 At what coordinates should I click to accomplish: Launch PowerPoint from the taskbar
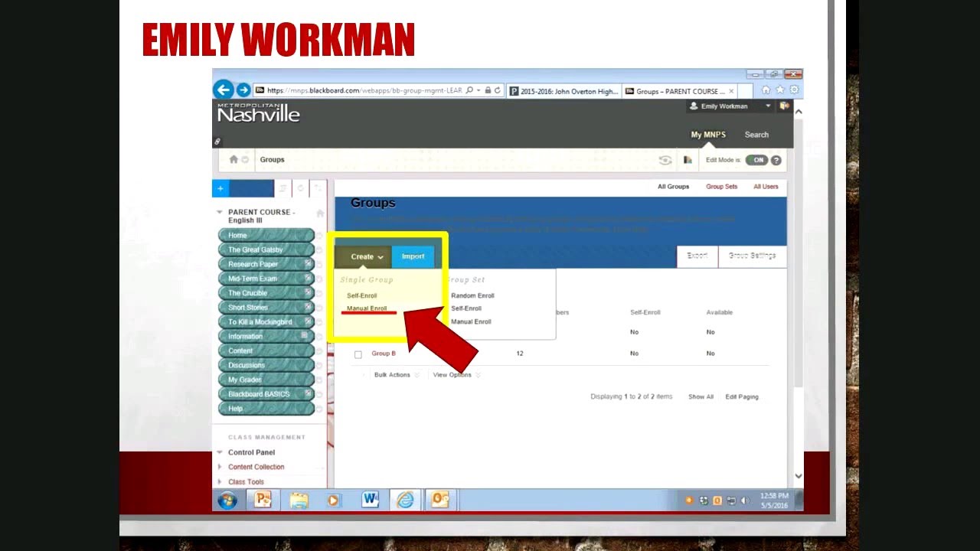(263, 500)
